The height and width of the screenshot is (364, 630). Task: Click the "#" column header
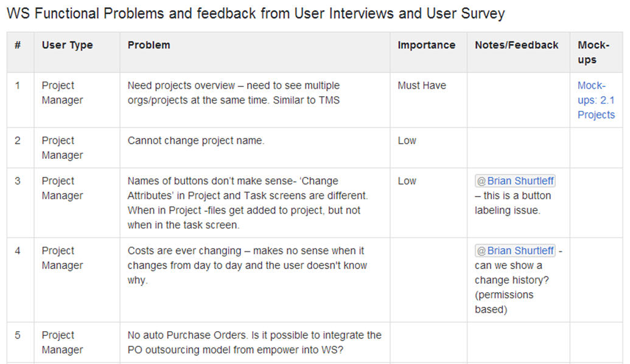[x=18, y=45]
